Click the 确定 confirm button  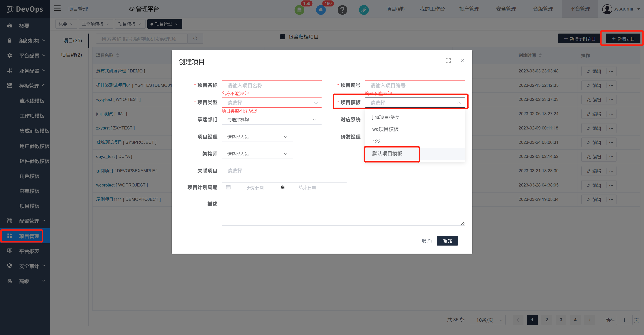[x=447, y=240]
